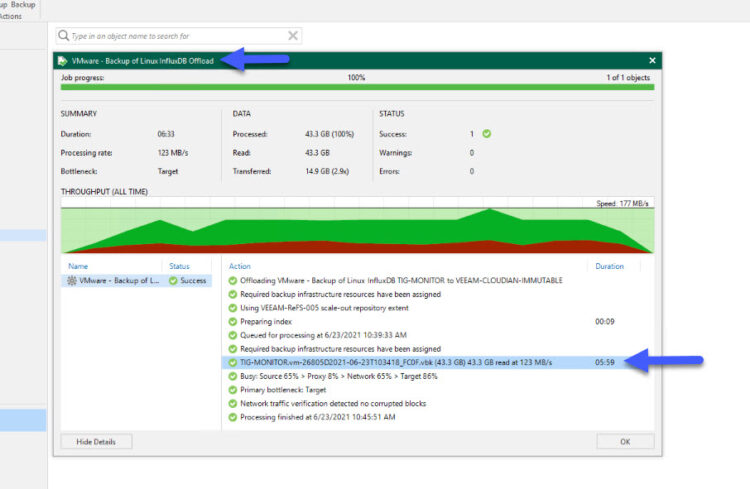Click the Success status icon in the job row
Viewport: 750px width, 489px height.
click(x=173, y=281)
